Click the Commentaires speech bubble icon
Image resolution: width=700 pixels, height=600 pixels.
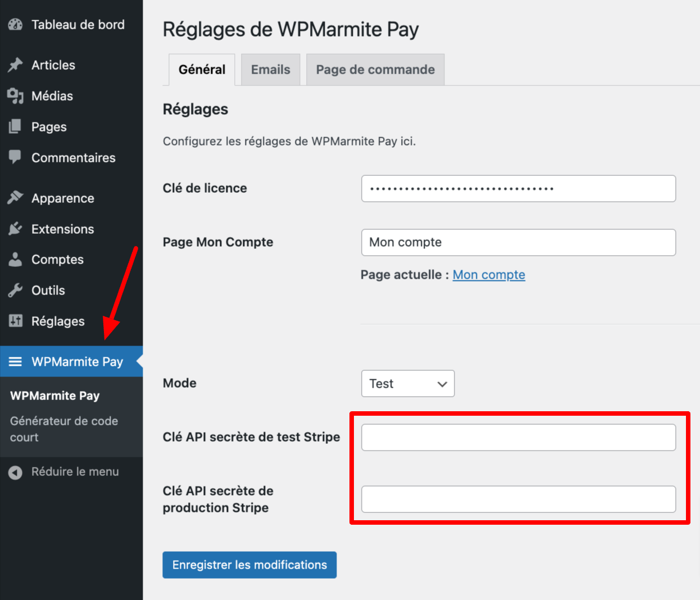(x=15, y=157)
